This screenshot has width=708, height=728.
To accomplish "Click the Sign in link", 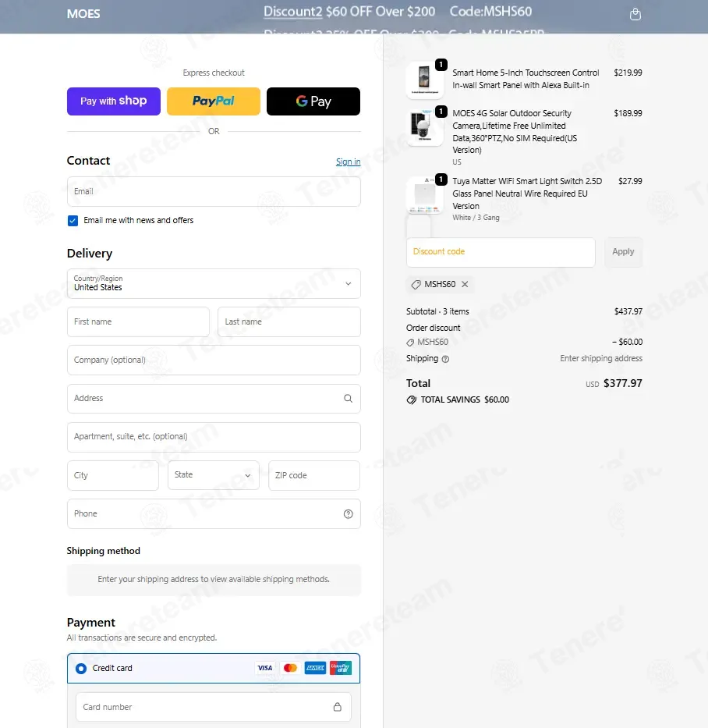I will coord(348,162).
